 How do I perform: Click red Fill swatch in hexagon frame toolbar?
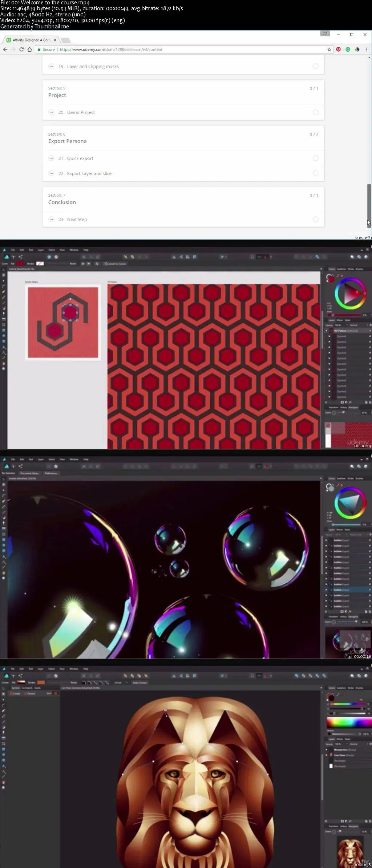20,264
